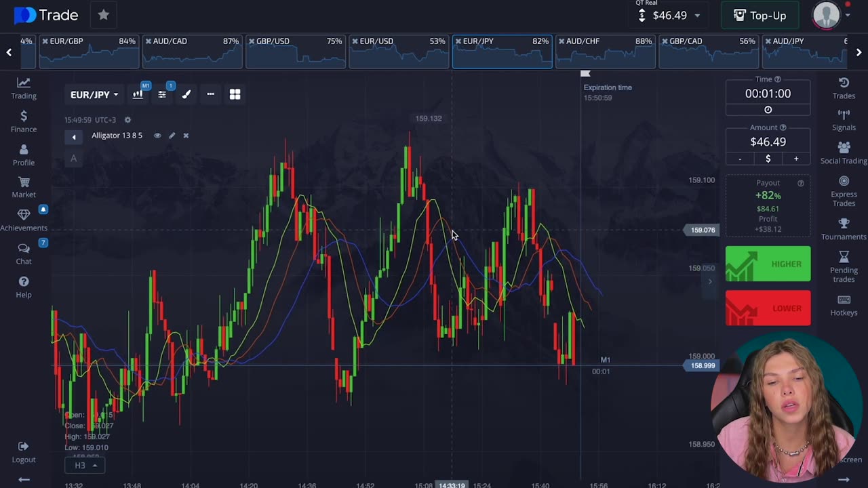Edit Alligator indicator with pencil icon
The height and width of the screenshot is (488, 868).
coord(172,136)
